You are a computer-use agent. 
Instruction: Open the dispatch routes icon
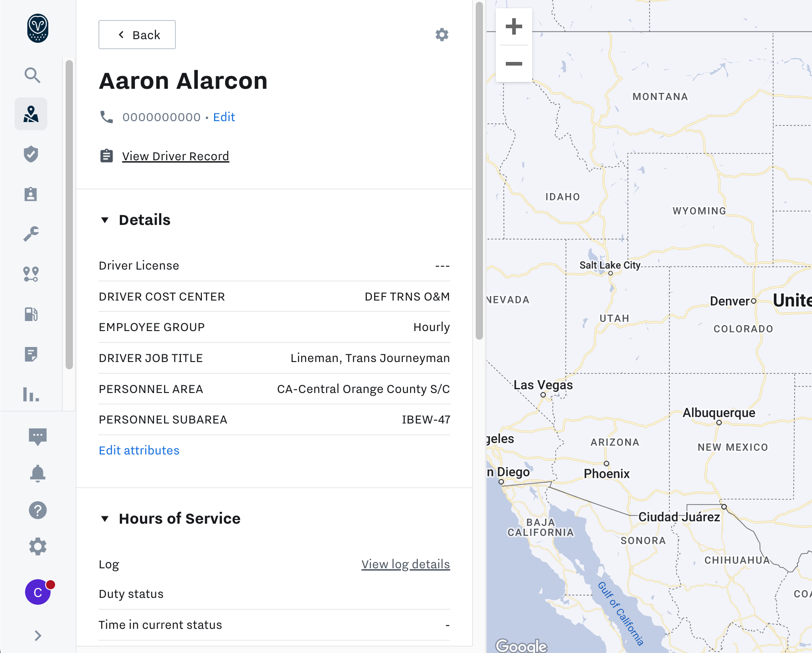tap(31, 274)
